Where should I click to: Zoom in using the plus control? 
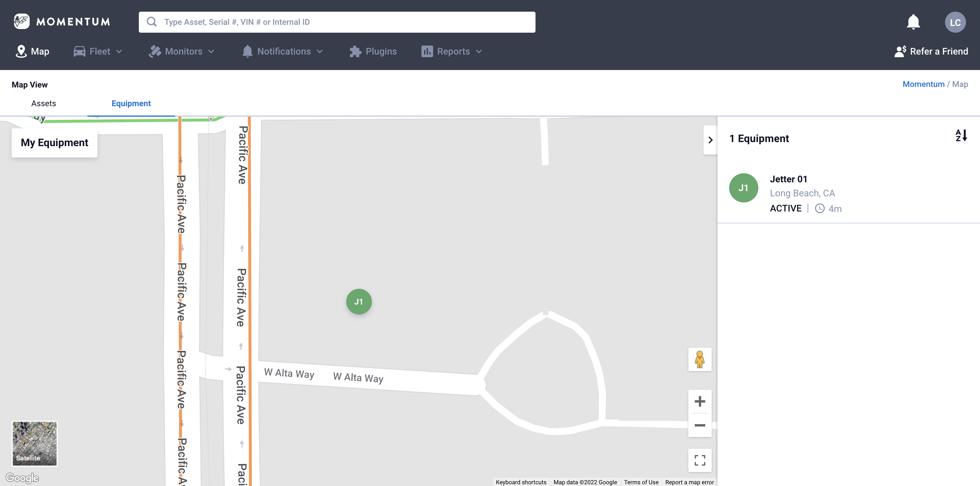click(700, 401)
